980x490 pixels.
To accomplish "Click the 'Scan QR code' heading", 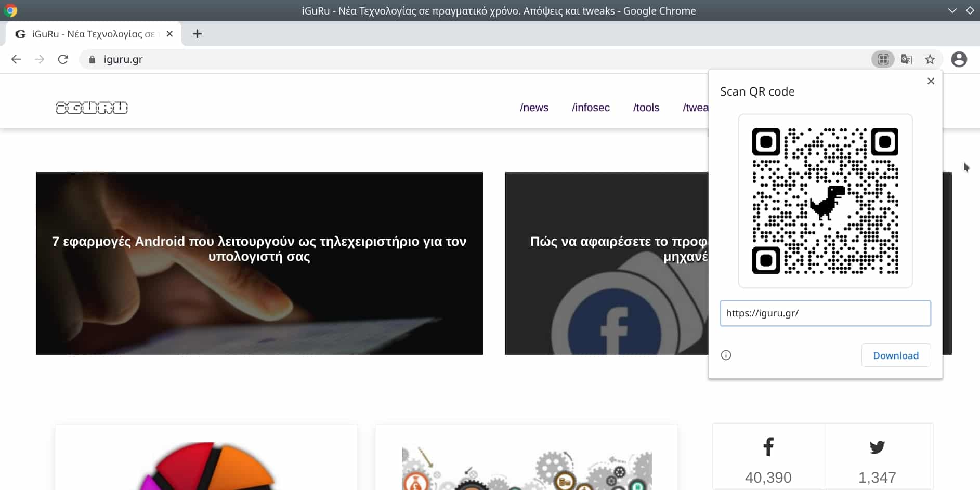I will 757,91.
